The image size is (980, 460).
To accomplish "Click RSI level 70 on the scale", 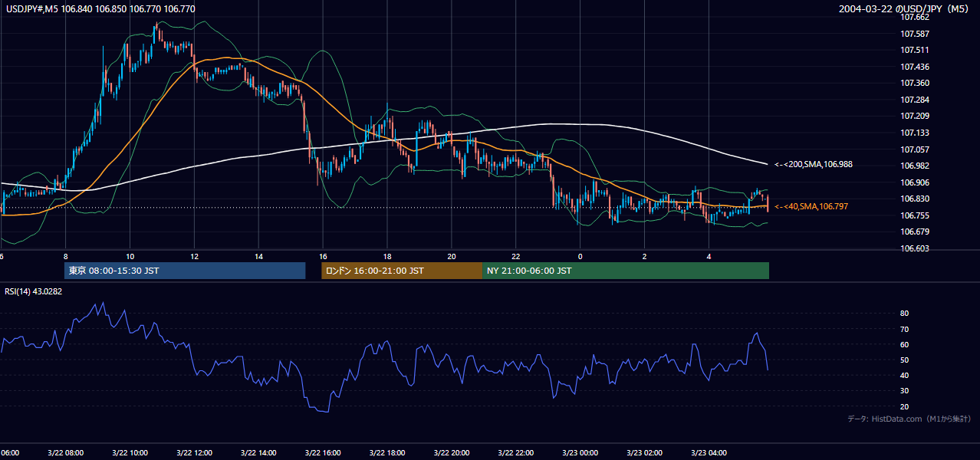I will (x=904, y=329).
